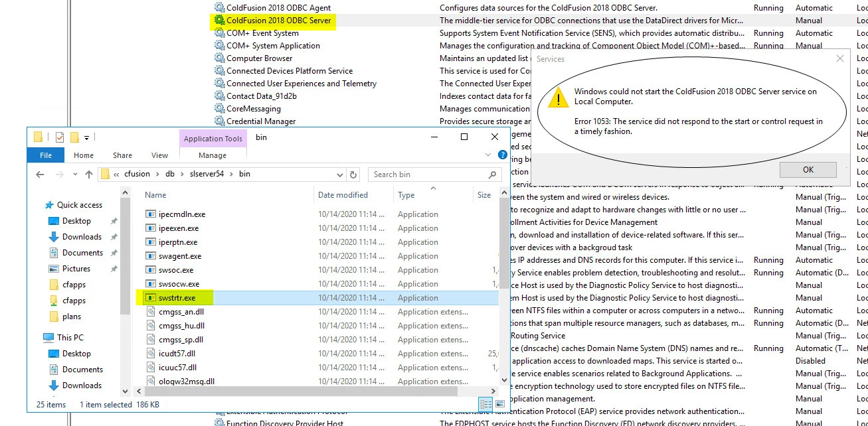868x426 pixels.
Task: Click OK in the Services error dialog
Action: pos(808,169)
